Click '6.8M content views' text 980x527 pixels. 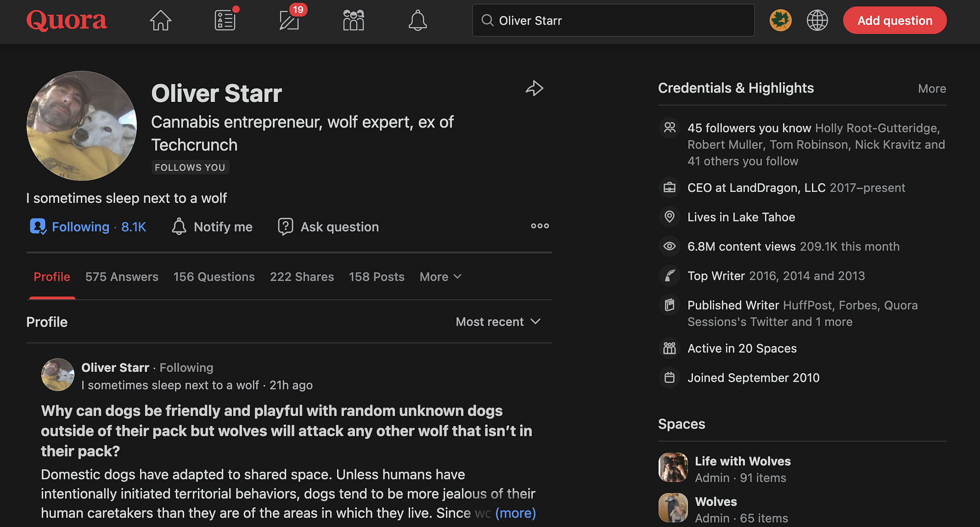(x=741, y=246)
